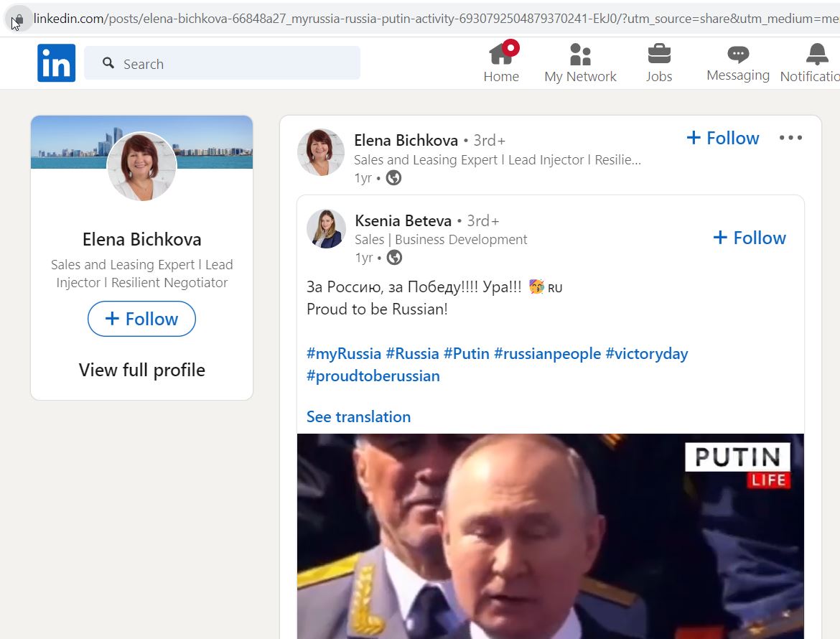Click 'Proud to be Russian!' post text

(377, 309)
